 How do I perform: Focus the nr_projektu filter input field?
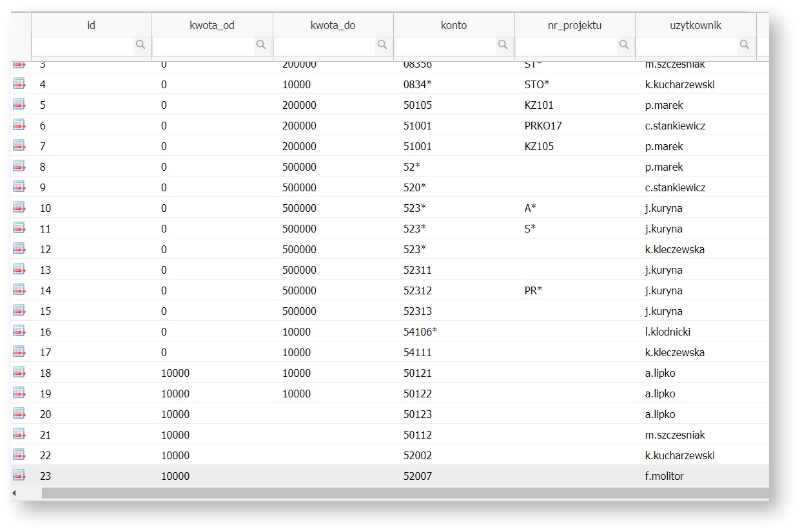(x=566, y=45)
